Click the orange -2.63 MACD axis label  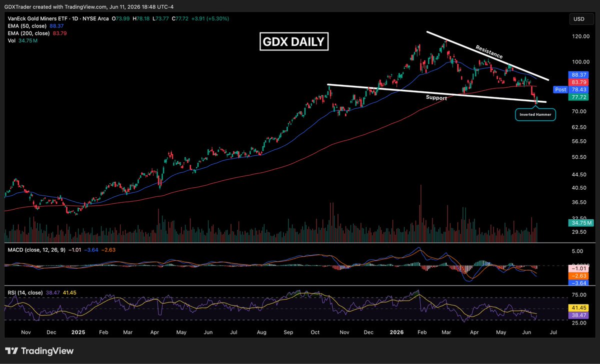(579, 275)
